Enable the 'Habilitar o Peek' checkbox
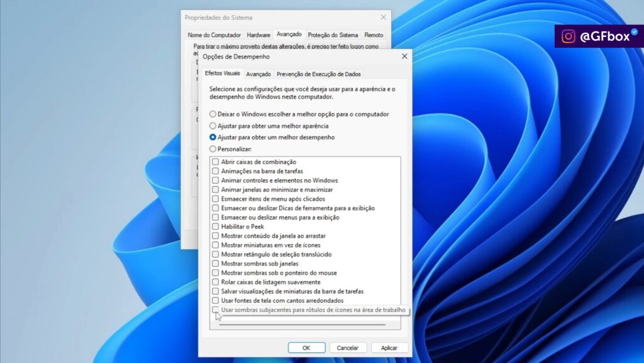 pos(215,226)
